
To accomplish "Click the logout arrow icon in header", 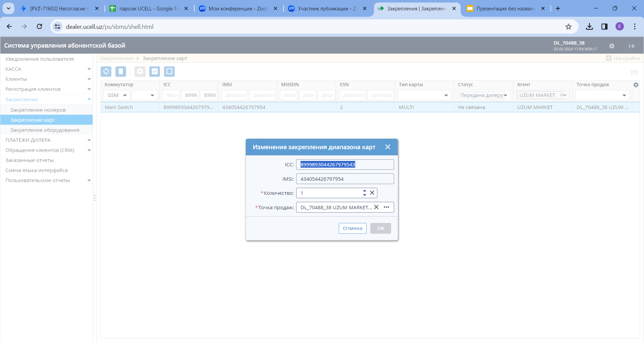I will pos(632,46).
